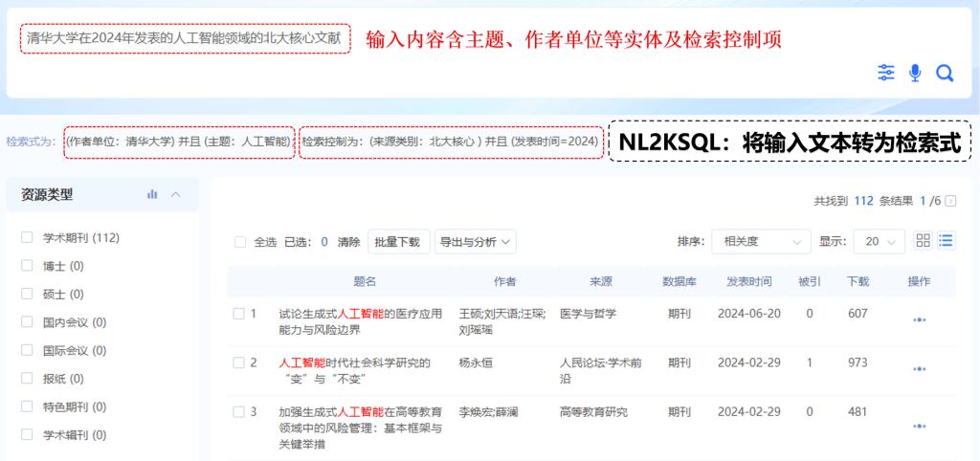Click the search input containing 清华大学在2024年
Viewport: 980px width, 461px height.
point(185,38)
